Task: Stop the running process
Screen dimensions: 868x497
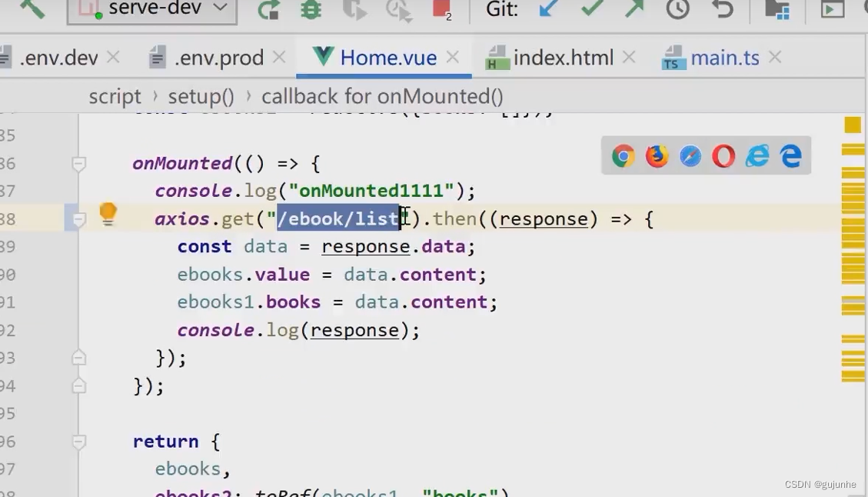Action: [441, 9]
